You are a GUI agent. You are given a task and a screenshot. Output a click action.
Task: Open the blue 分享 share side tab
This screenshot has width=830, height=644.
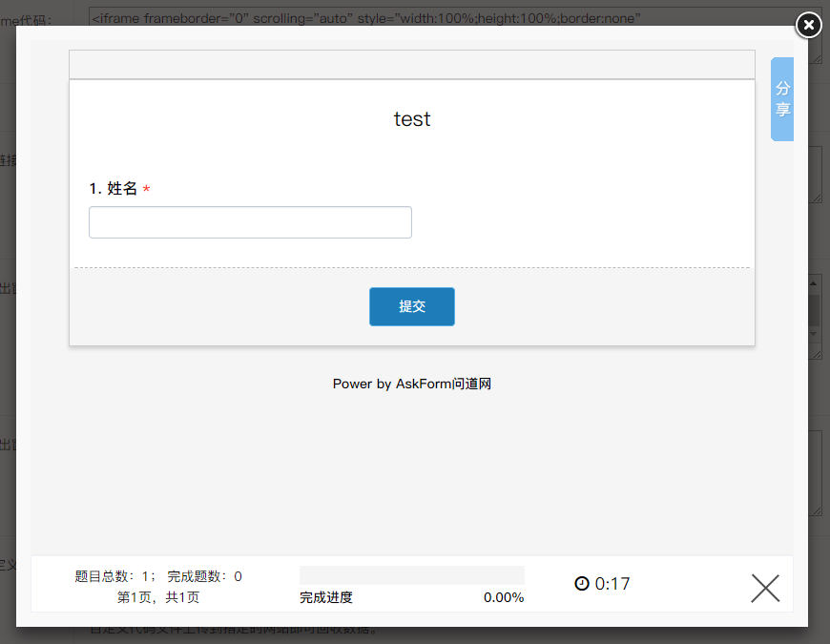(782, 99)
